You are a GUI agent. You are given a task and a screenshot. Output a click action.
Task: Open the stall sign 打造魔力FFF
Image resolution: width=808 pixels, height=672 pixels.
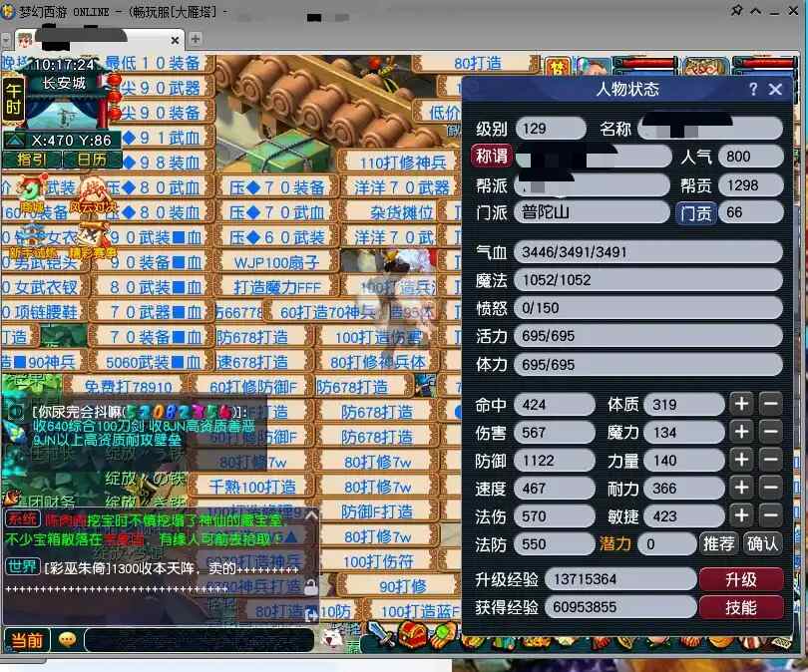tap(277, 287)
